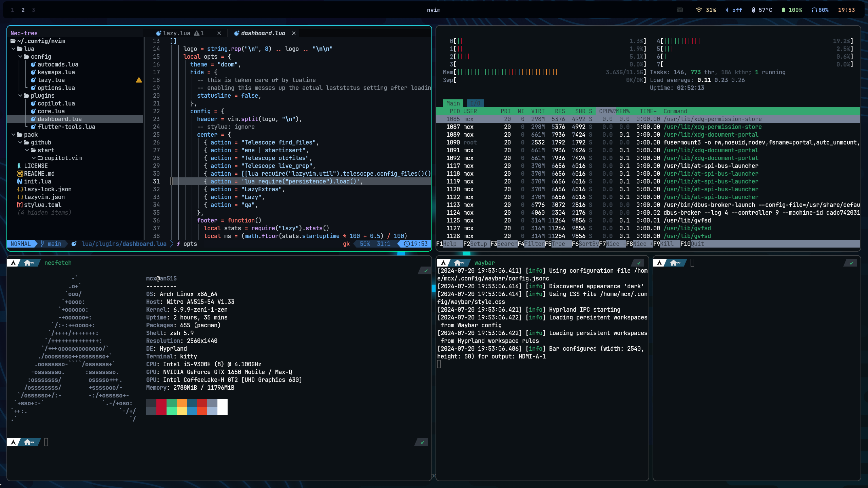Click the white color swatch in neofetch
The image size is (868, 488).
(222, 407)
